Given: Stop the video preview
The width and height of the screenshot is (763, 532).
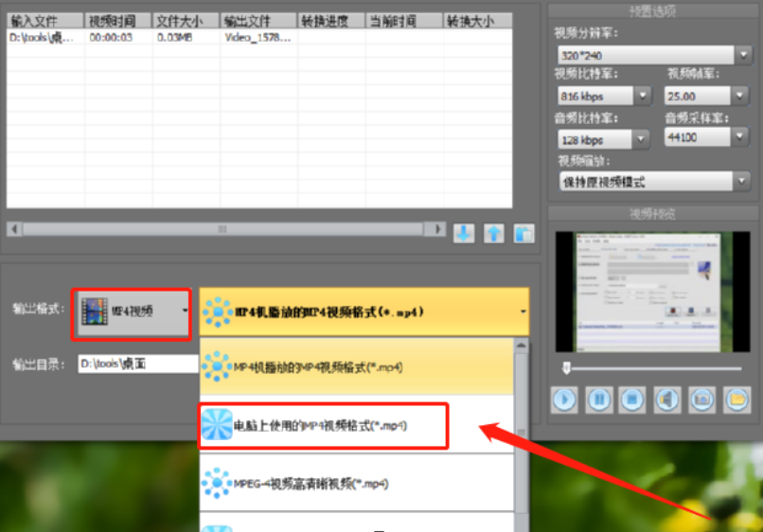Looking at the screenshot, I should pyautogui.click(x=632, y=400).
